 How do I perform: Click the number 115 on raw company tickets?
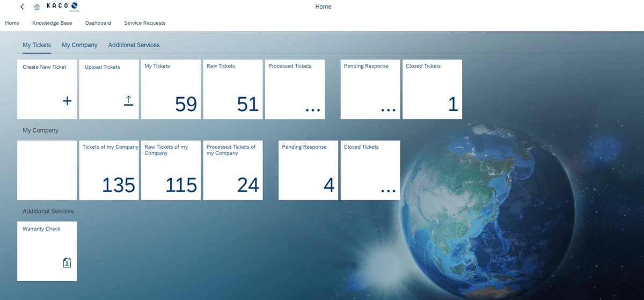pos(181,185)
